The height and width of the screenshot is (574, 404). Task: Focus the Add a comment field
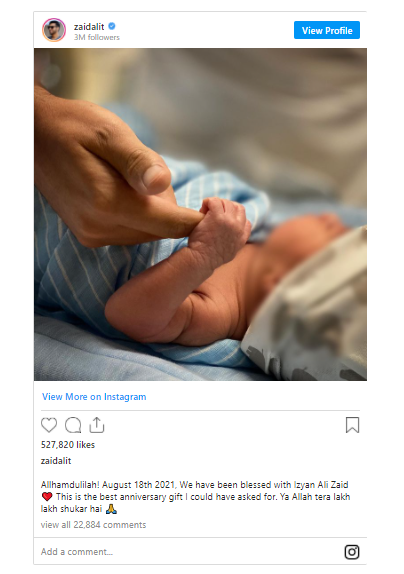(190, 552)
